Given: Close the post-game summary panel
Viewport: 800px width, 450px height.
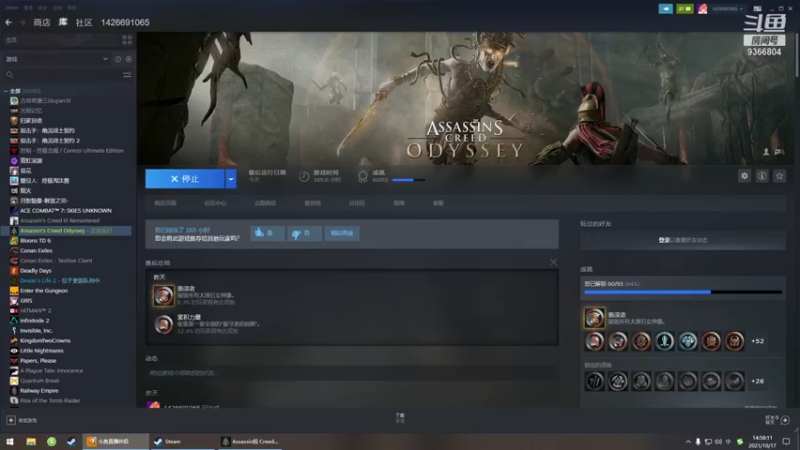Looking at the screenshot, I should pyautogui.click(x=554, y=262).
